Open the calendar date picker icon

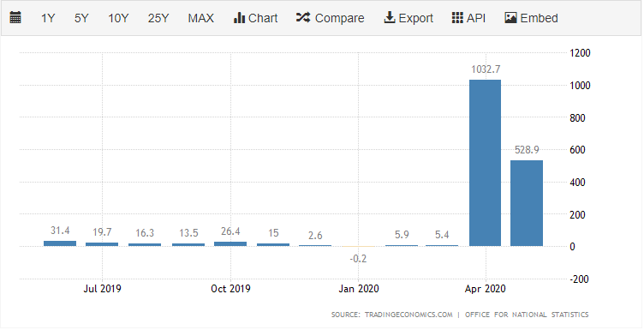point(15,18)
